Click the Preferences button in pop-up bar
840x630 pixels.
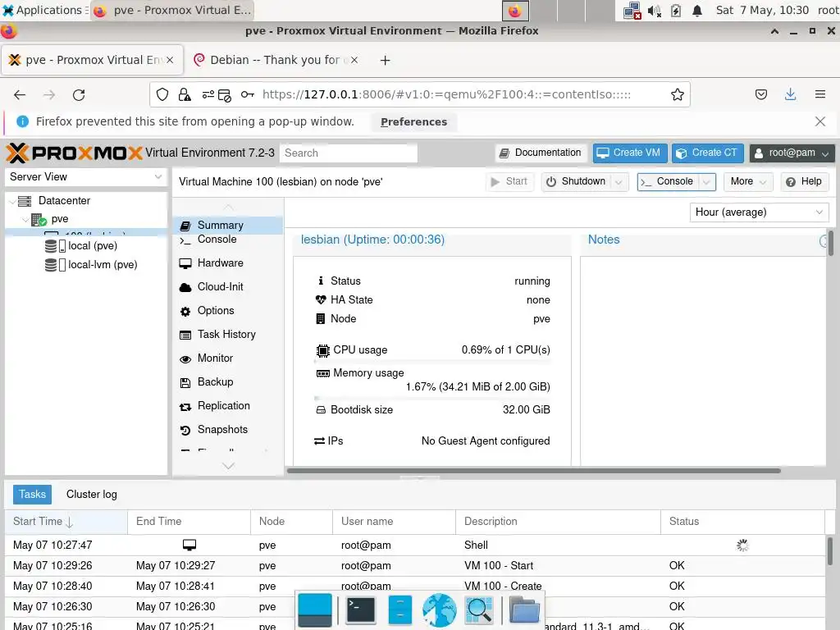413,122
